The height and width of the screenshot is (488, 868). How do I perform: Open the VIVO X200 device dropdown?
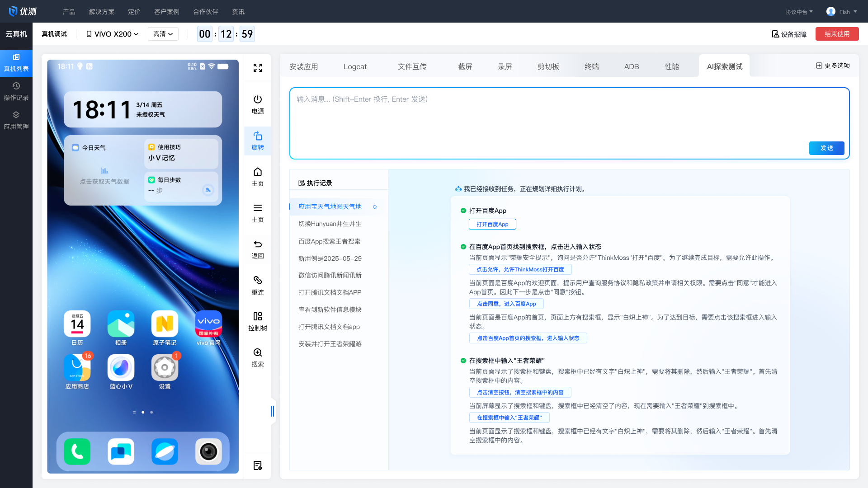tap(113, 34)
